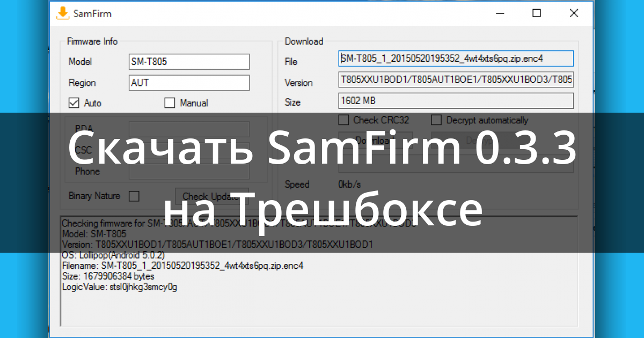The image size is (644, 338).
Task: Click the 'LogicValue: stsl0jhkg3smcy0g' log line
Action: 119,287
